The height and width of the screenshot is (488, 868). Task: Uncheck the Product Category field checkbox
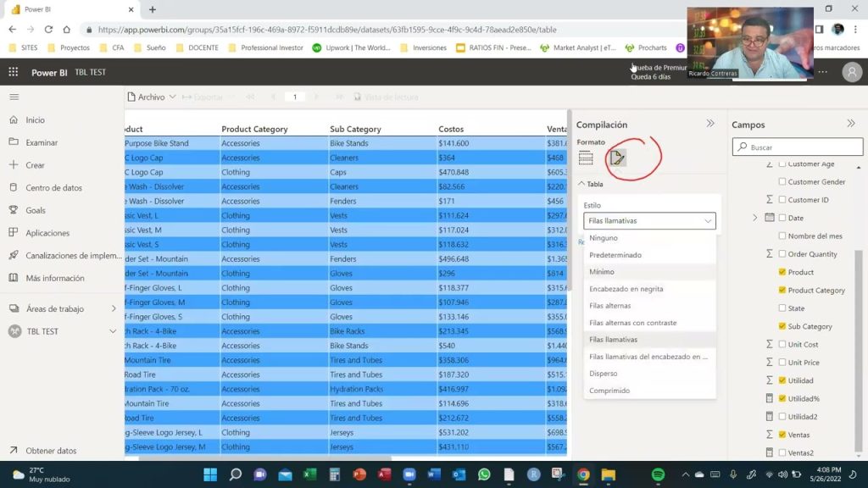(x=782, y=290)
